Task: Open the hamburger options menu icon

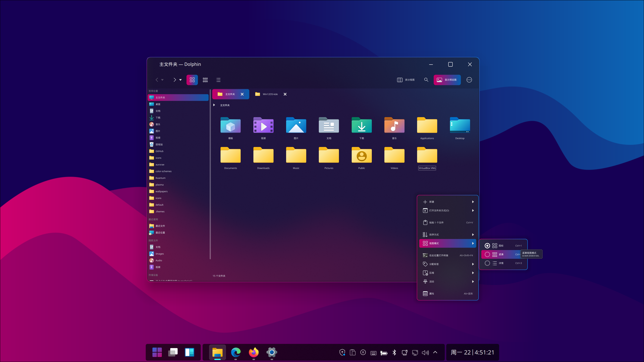Action: pyautogui.click(x=469, y=80)
